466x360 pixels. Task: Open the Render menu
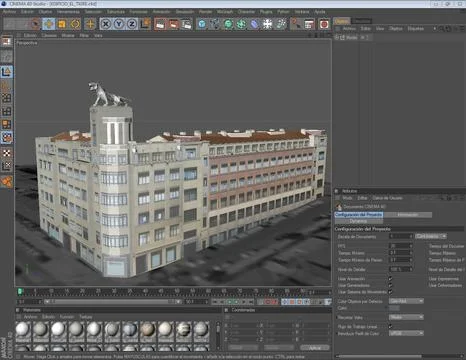[x=205, y=12]
